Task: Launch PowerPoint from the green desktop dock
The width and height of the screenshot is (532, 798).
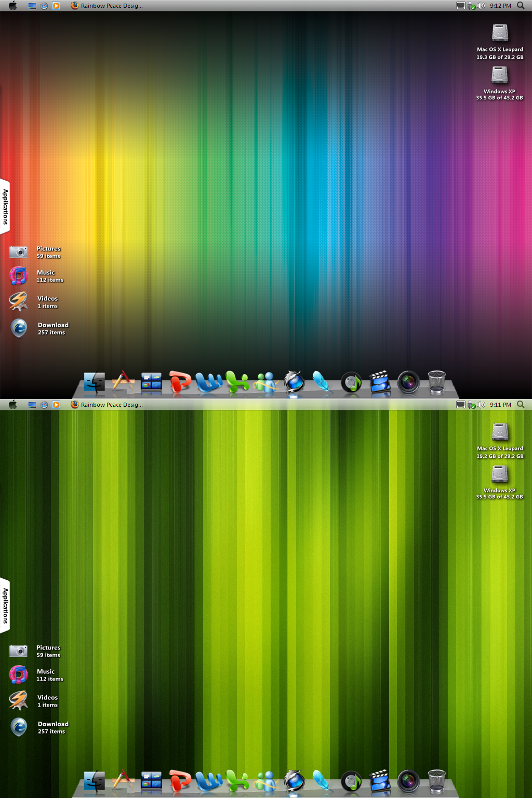Action: point(180,781)
